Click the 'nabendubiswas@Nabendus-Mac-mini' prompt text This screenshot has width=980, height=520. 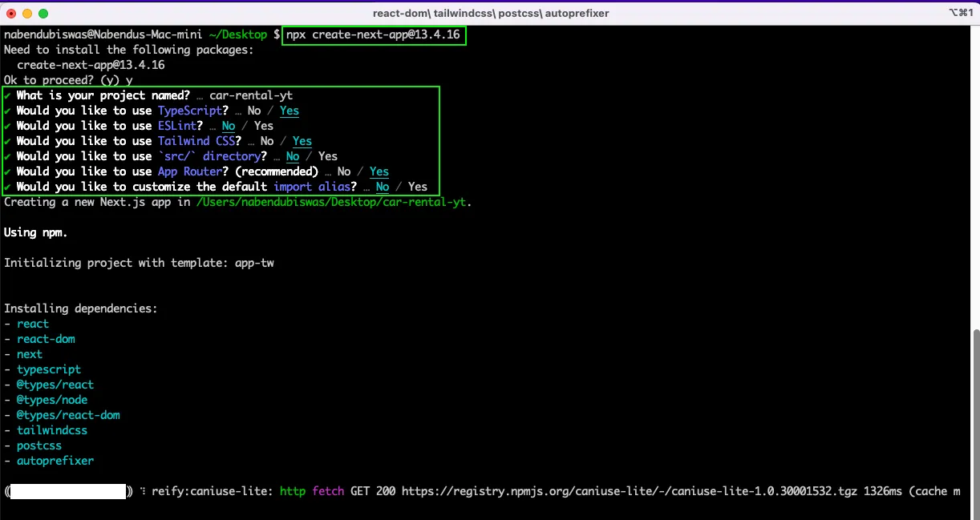pos(103,34)
